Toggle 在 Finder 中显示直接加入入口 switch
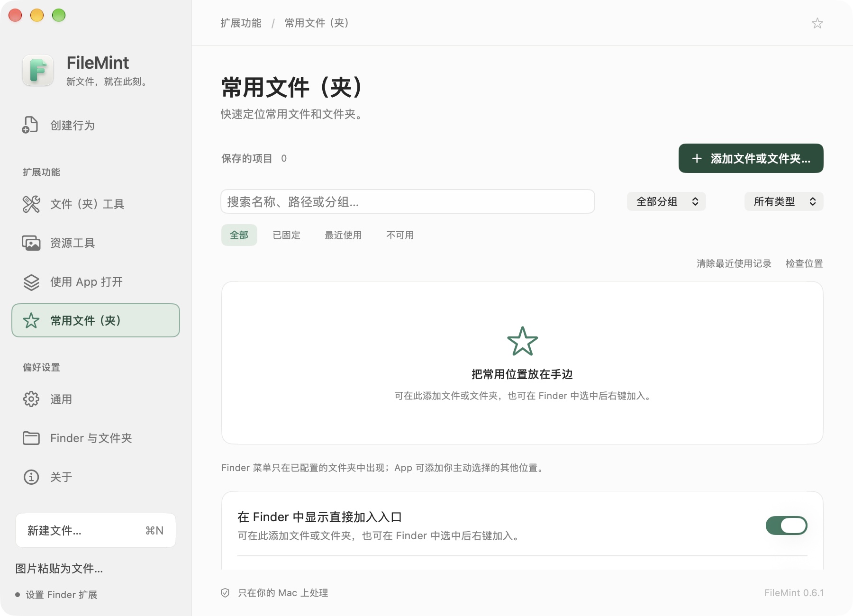Image resolution: width=853 pixels, height=616 pixels. 786,525
